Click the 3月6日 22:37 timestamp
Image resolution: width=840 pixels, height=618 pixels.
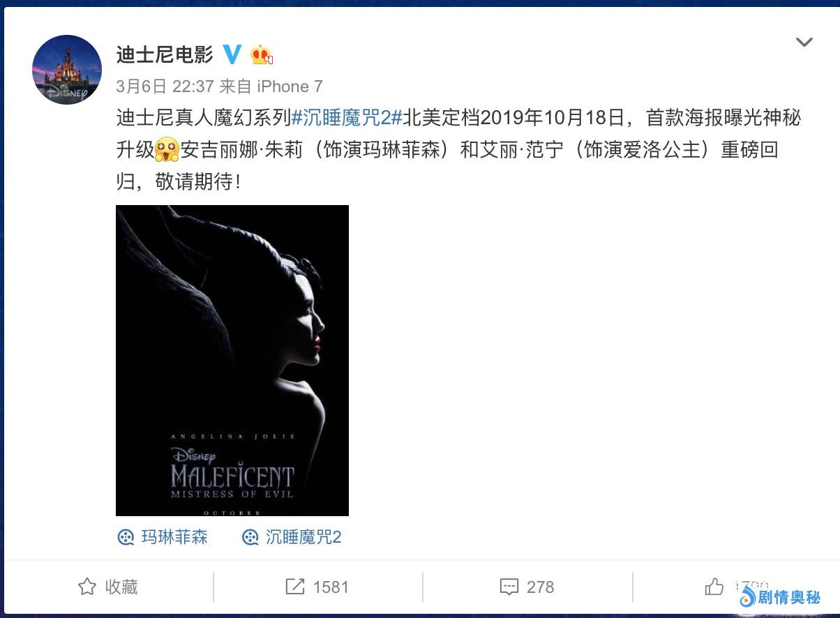164,86
